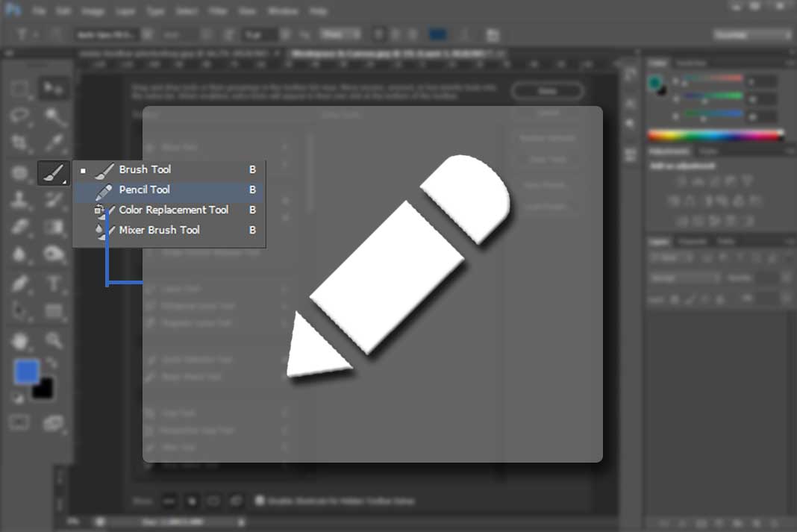Select the Rectangle shape tool

[54, 310]
